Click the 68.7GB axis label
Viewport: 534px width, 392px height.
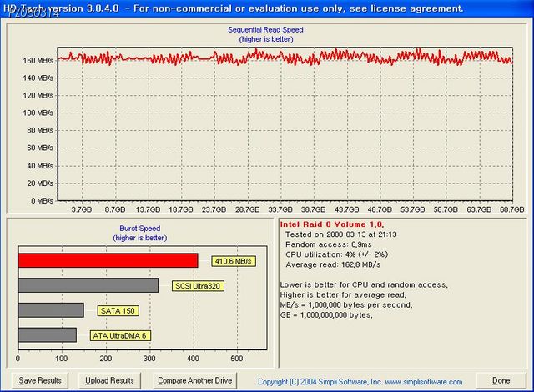pyautogui.click(x=512, y=209)
